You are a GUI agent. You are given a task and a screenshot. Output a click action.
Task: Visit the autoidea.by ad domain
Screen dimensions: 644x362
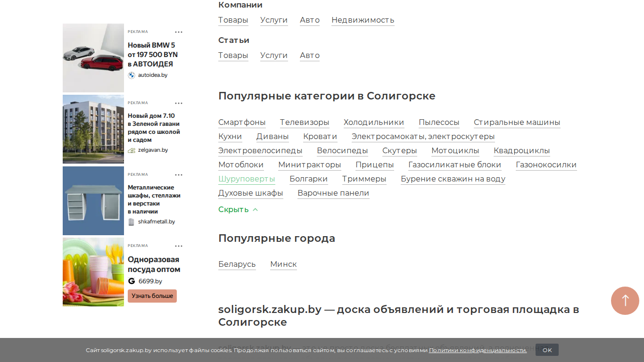pyautogui.click(x=153, y=75)
